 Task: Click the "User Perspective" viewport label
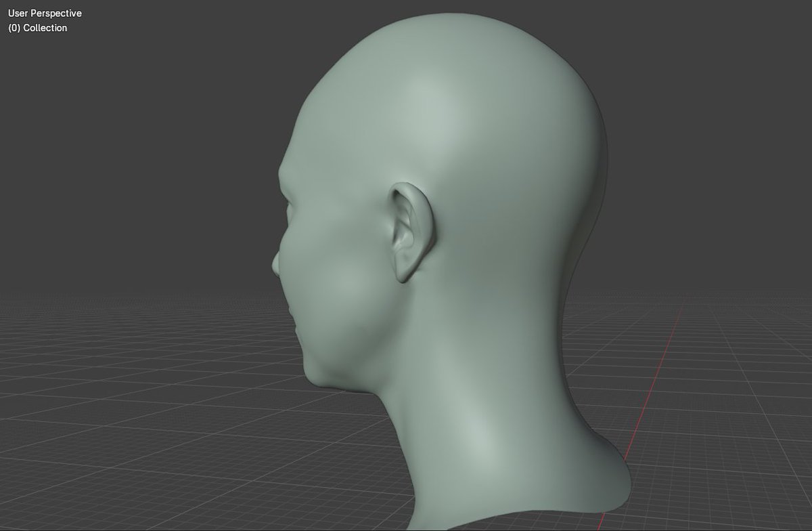(x=45, y=13)
